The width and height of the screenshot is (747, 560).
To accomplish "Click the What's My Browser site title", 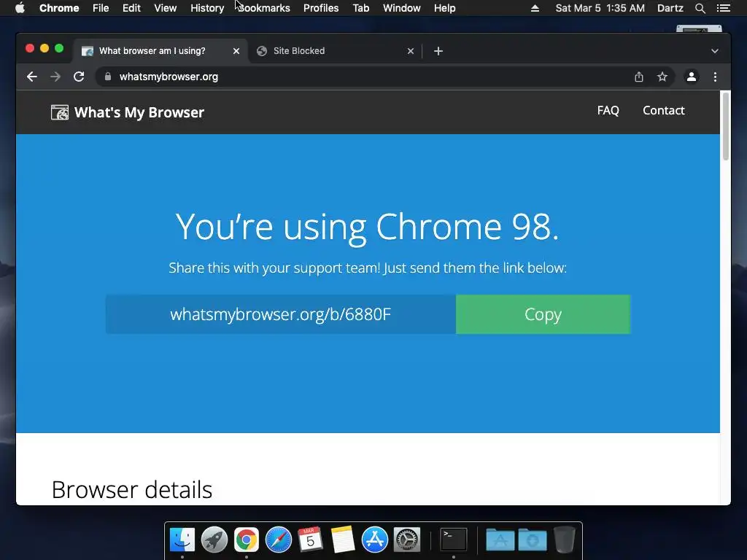I will (x=139, y=112).
